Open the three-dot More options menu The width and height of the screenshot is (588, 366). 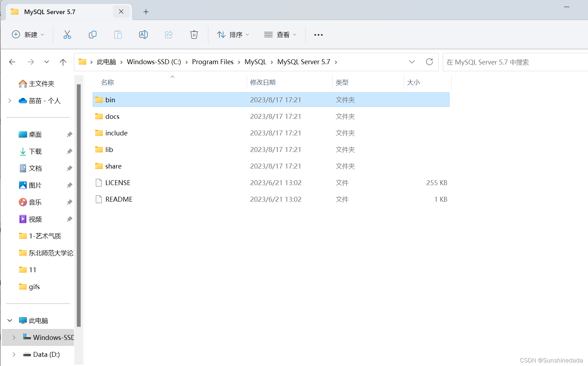tap(318, 35)
